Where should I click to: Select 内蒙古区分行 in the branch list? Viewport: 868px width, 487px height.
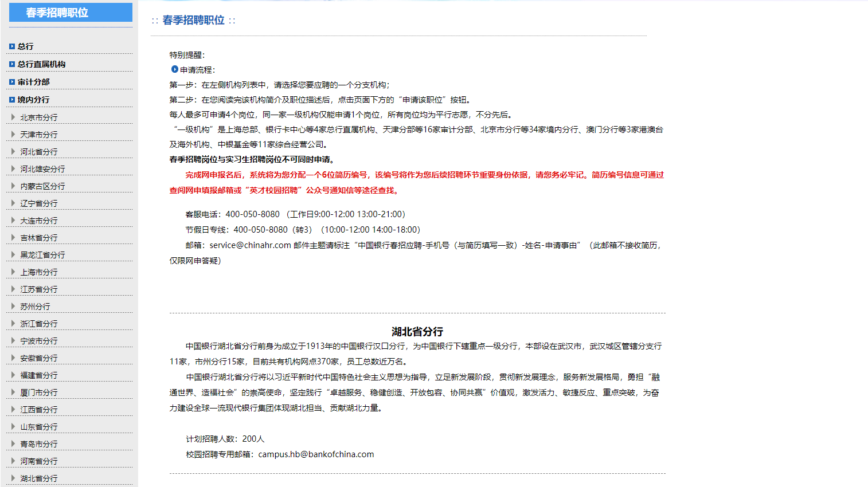(43, 186)
